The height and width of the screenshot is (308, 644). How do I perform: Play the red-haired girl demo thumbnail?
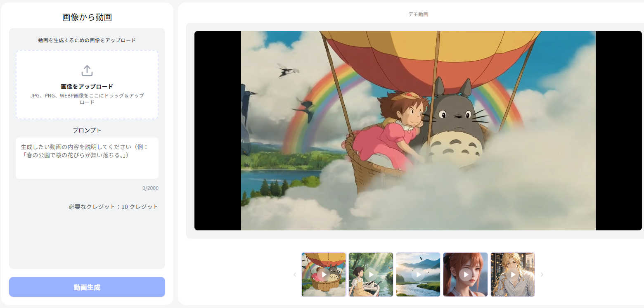(465, 275)
